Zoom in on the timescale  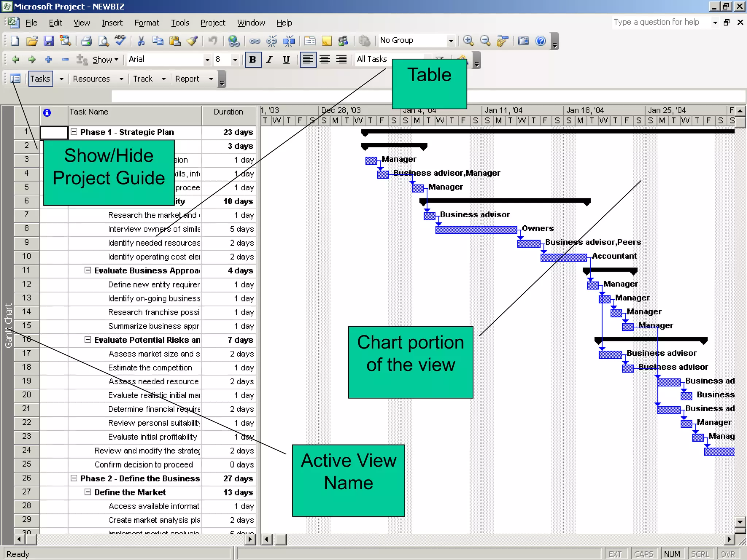[x=468, y=41]
